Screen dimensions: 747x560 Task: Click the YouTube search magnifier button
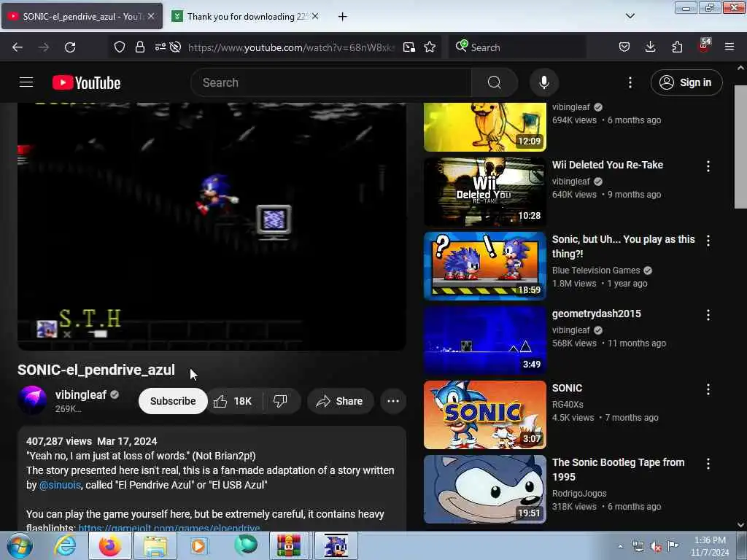point(494,82)
